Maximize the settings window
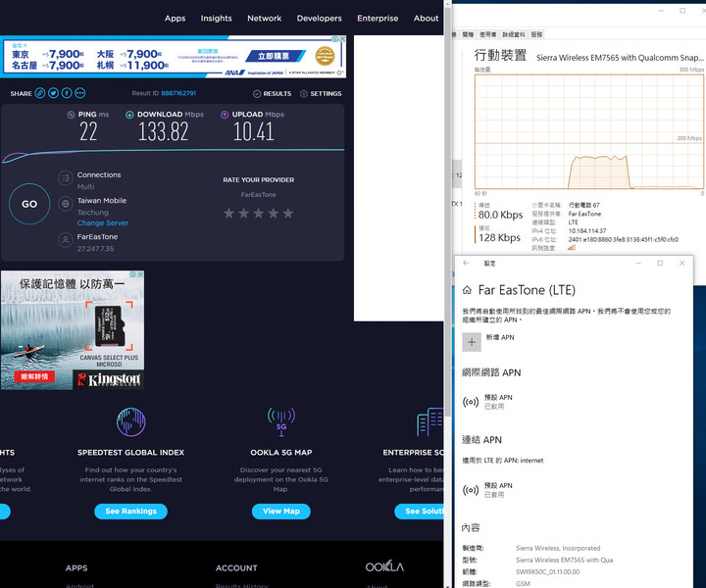Viewport: 706px width, 588px height. click(660, 264)
